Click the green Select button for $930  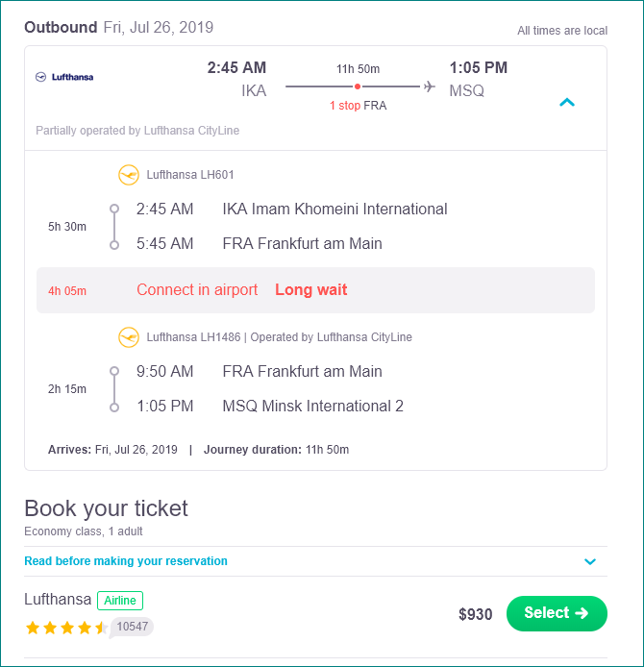coord(557,613)
